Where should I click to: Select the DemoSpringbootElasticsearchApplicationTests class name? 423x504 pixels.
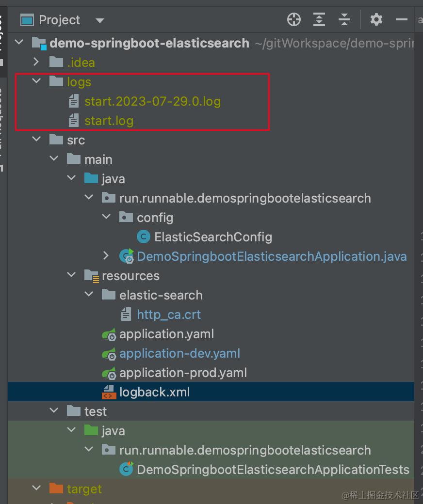(273, 470)
